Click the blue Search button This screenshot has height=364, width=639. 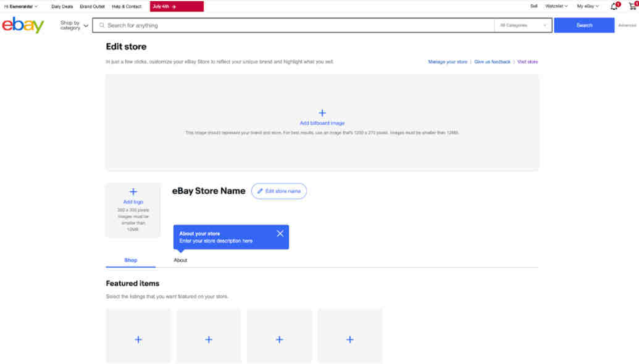tap(584, 25)
